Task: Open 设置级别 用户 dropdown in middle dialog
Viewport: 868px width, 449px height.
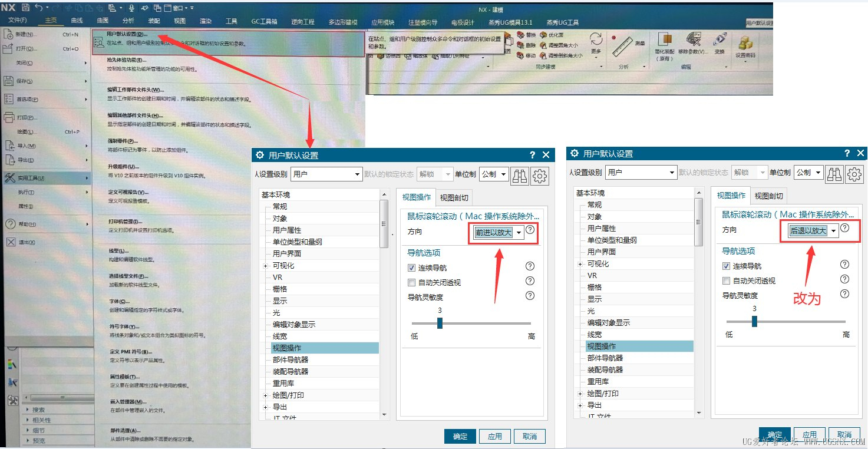Action: click(x=326, y=174)
